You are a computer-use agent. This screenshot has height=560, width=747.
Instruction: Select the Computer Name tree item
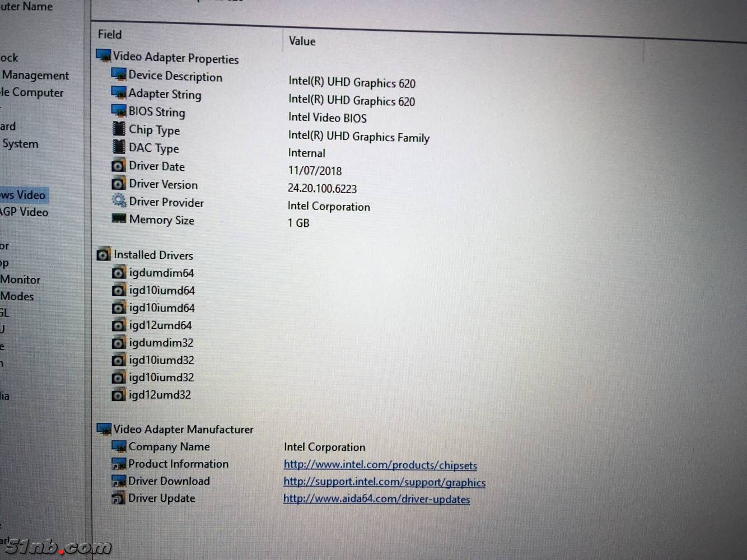pyautogui.click(x=26, y=7)
